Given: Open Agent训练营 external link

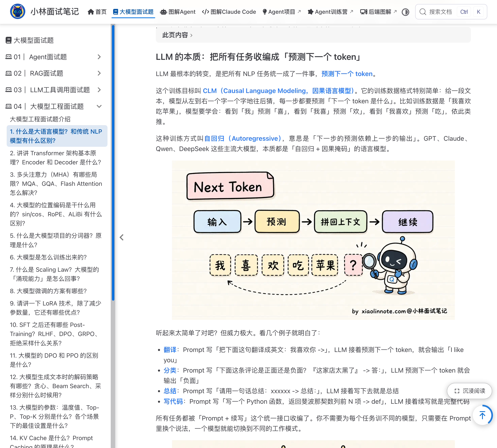Looking at the screenshot, I should point(331,12).
